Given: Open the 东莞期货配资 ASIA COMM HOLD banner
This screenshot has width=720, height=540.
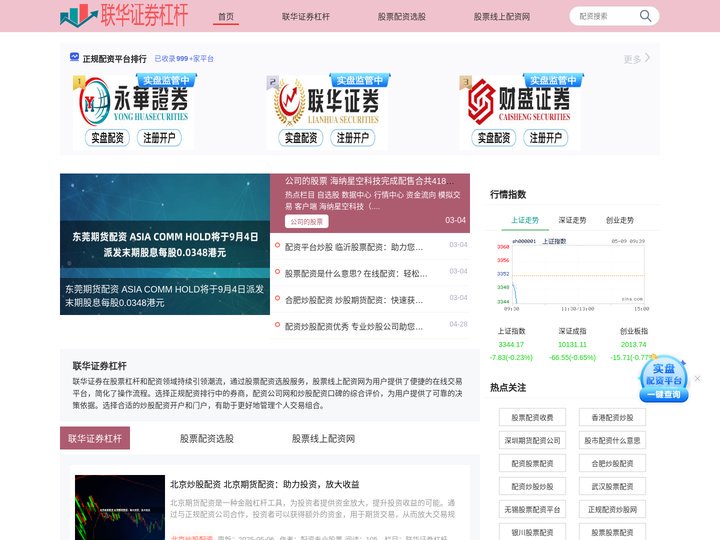Looking at the screenshot, I should click(x=165, y=244).
